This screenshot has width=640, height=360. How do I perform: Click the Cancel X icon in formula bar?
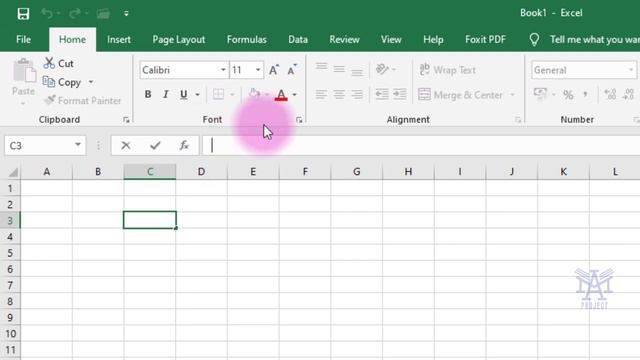pyautogui.click(x=126, y=145)
